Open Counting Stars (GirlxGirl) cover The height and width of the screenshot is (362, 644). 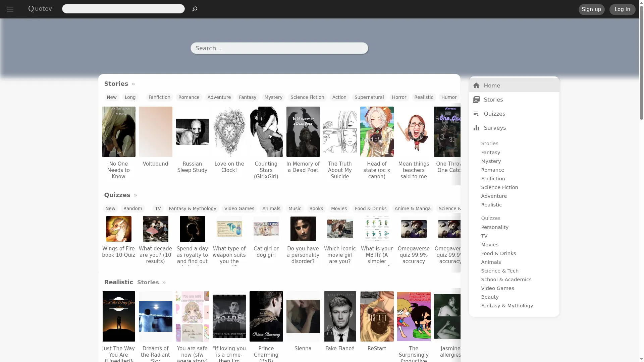tap(266, 132)
